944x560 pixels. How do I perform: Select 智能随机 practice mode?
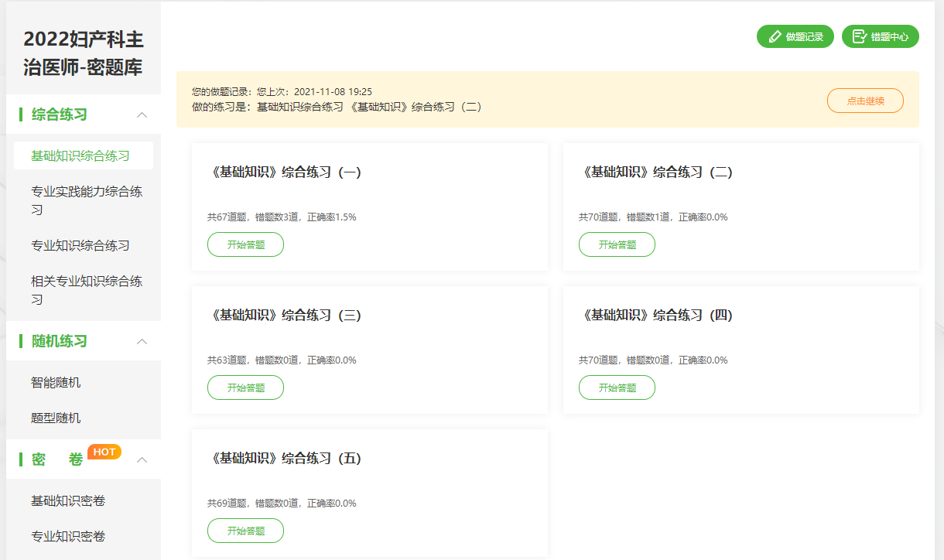coord(56,382)
